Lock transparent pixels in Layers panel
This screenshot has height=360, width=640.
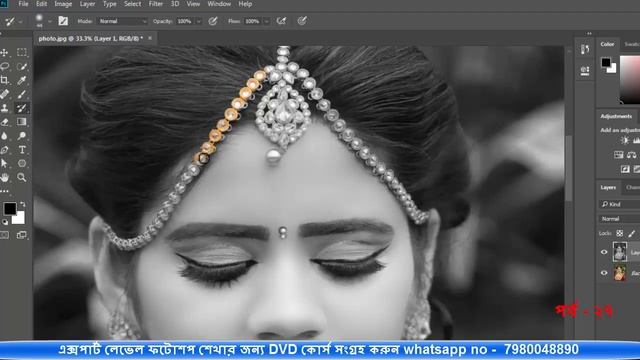(x=620, y=233)
